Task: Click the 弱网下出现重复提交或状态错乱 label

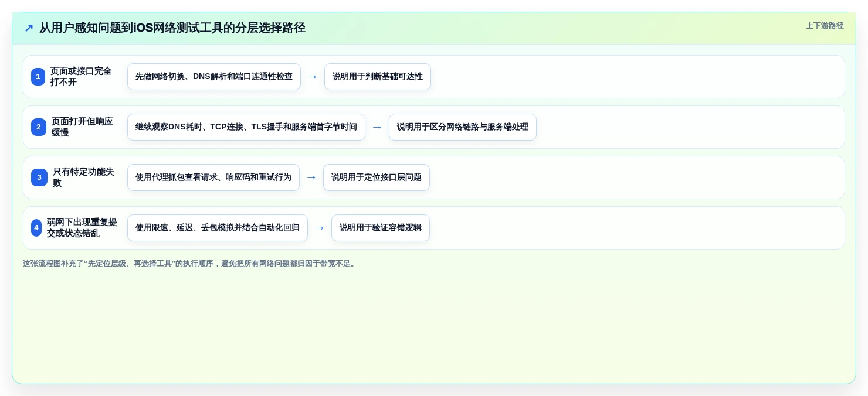Action: click(82, 228)
